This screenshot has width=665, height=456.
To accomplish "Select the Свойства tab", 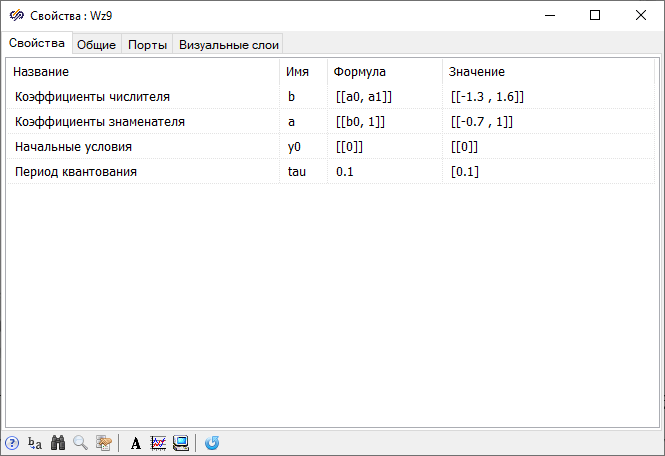I will 37,43.
